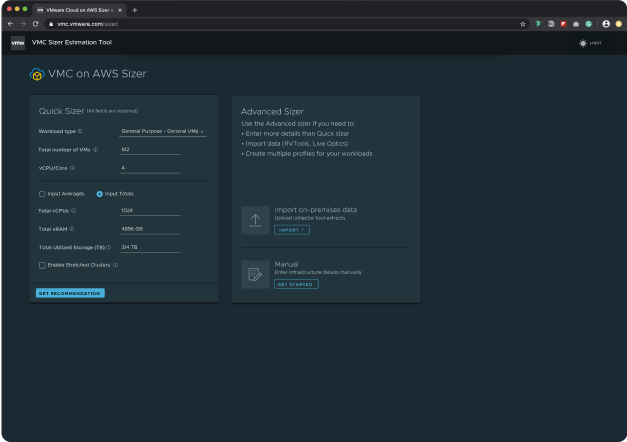Open a new browser tab

(135, 10)
